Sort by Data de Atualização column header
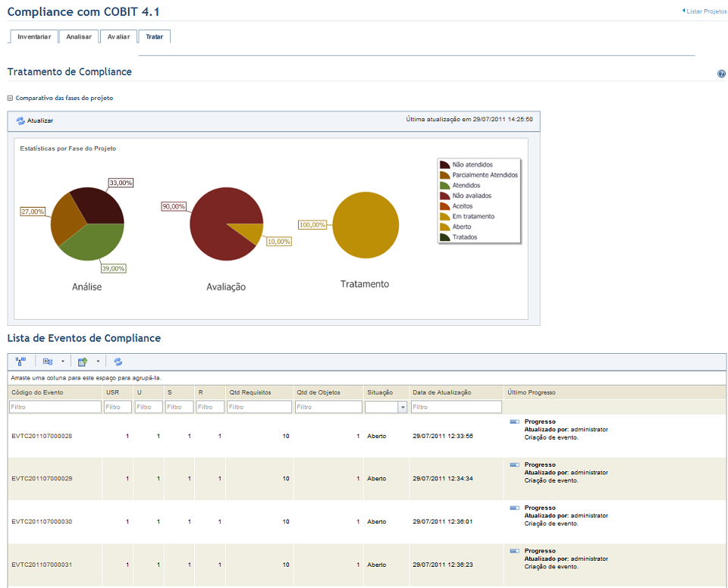Screen dimensions: 728x588 441,393
